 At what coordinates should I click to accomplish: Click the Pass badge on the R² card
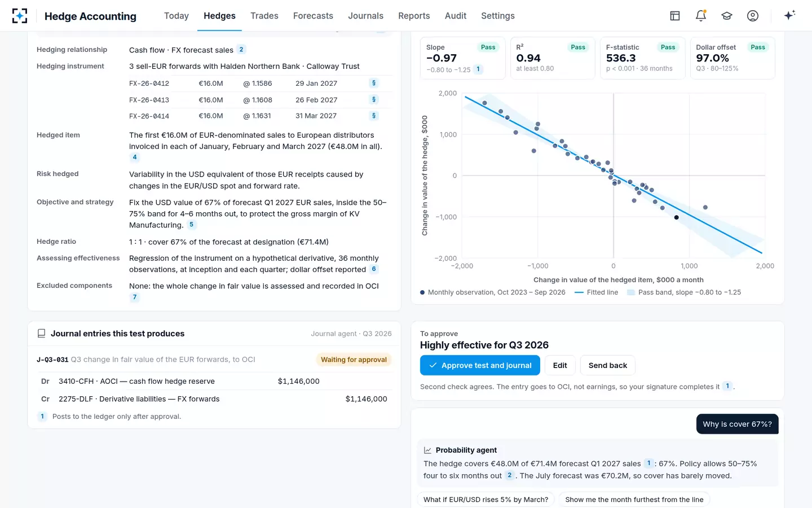coord(578,47)
